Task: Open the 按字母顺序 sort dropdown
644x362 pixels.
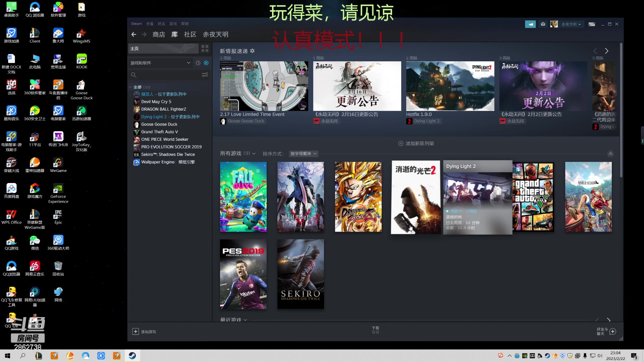Action: tap(303, 154)
